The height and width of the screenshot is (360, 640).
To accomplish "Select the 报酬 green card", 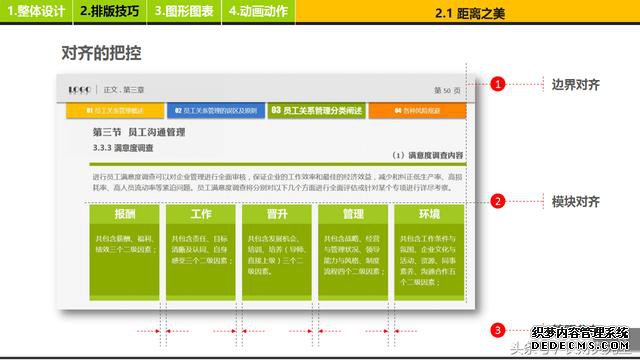I will 124,252.
